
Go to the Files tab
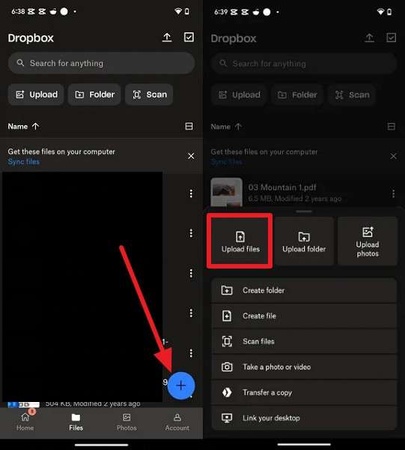coord(76,422)
